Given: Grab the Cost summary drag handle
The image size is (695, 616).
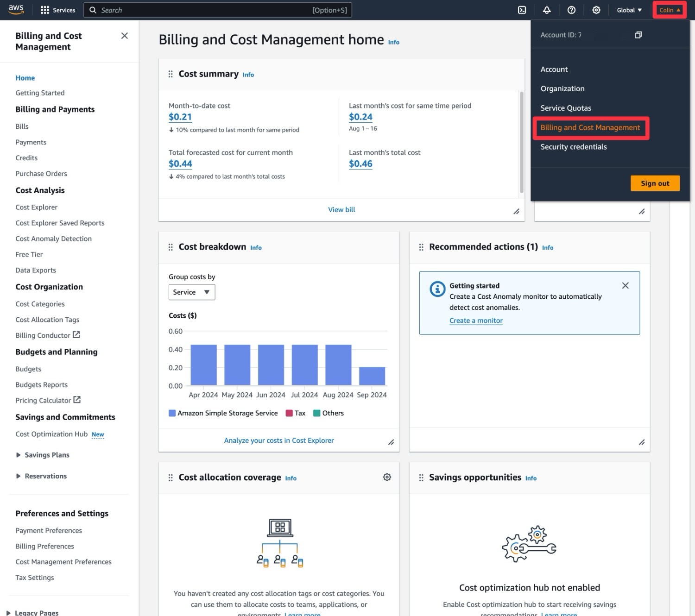Looking at the screenshot, I should [171, 74].
